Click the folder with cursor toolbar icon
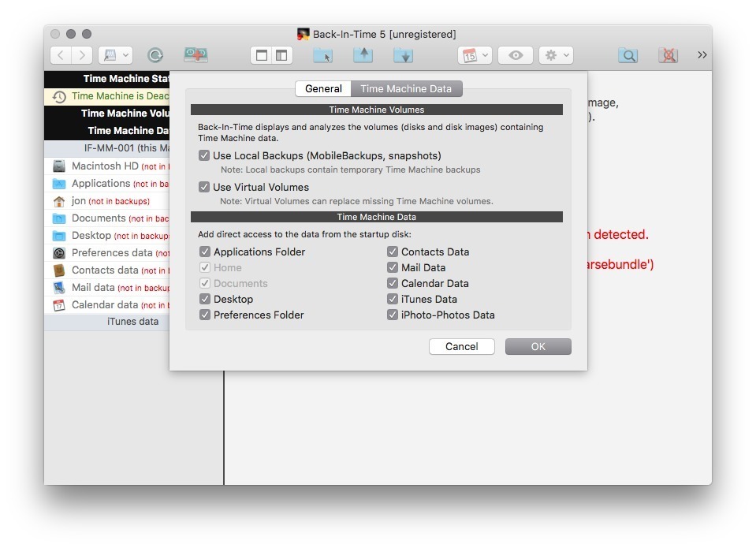Viewport: 756px width, 548px height. (322, 55)
